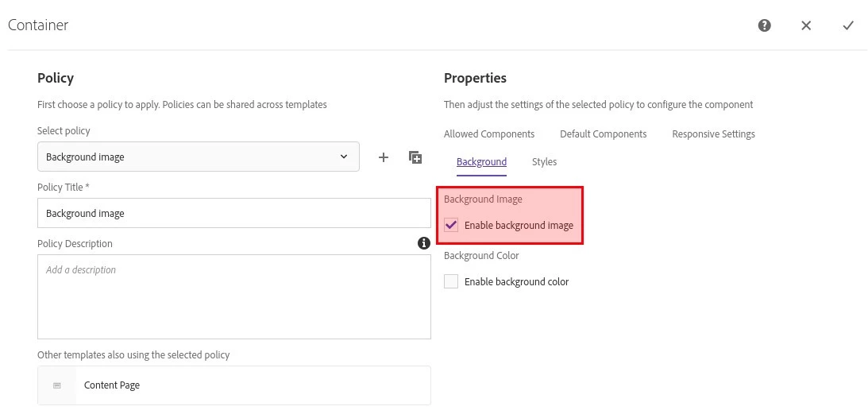Duplicate the selected policy using the copy icon
This screenshot has height=418, width=868.
(415, 157)
